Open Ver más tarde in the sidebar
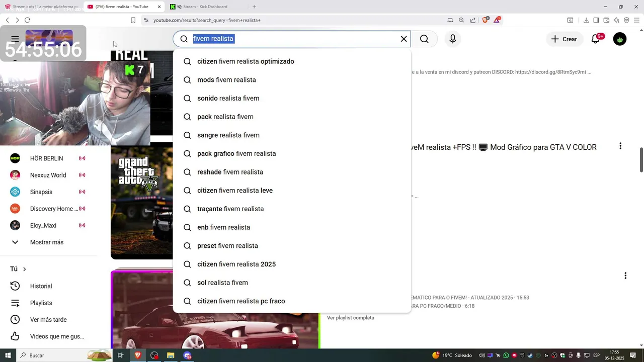This screenshot has height=362, width=644. 48,320
